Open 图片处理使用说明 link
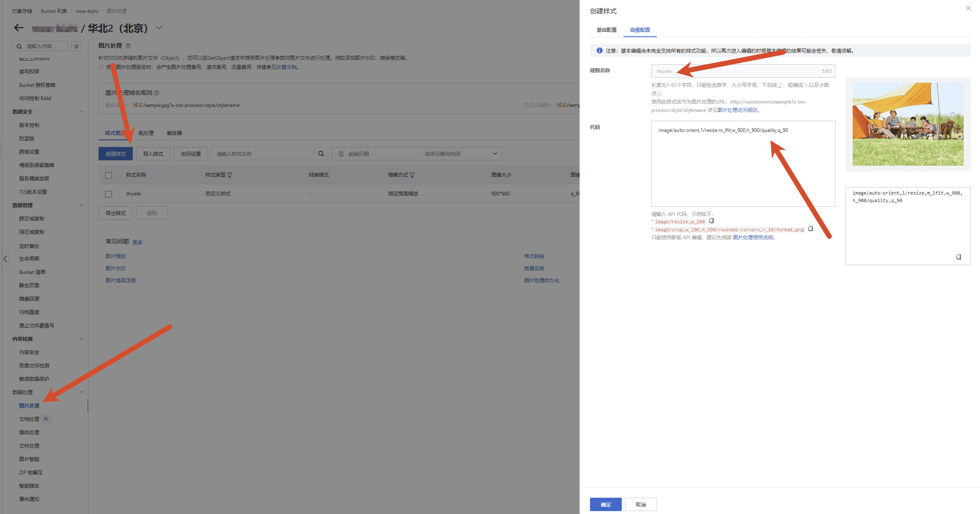980x514 pixels. point(752,238)
